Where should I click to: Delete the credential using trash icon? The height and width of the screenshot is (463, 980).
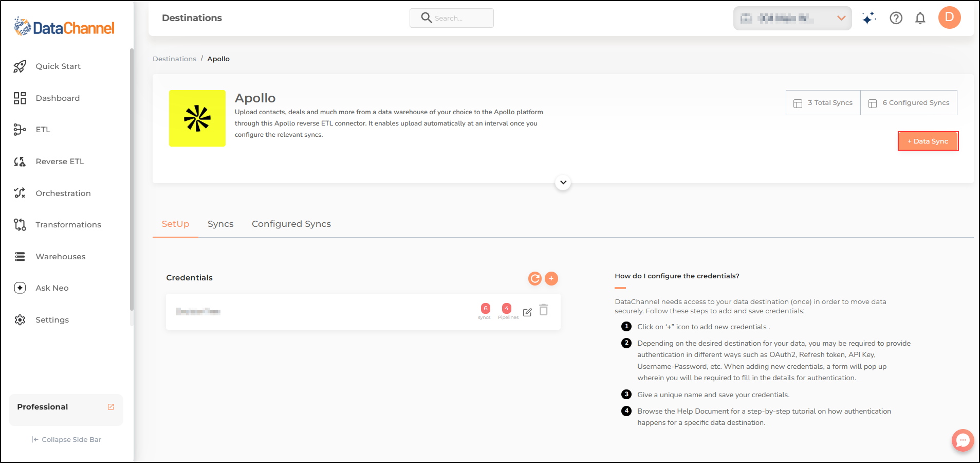544,310
